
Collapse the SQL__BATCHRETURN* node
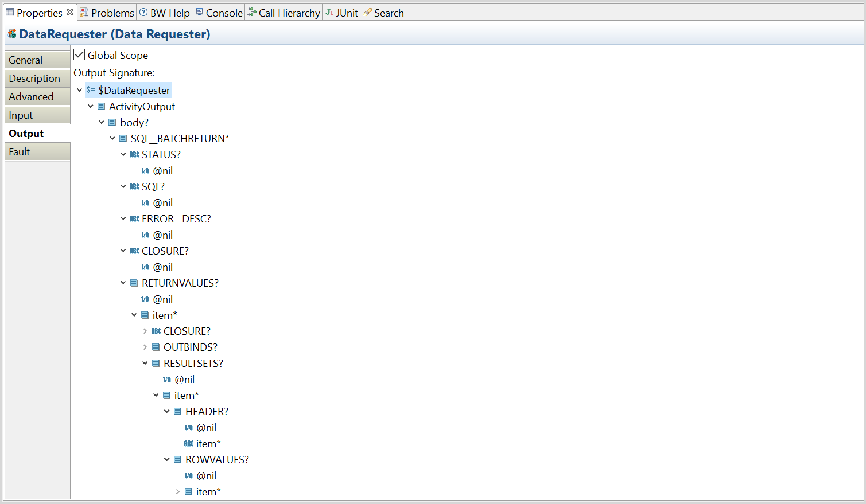point(112,138)
